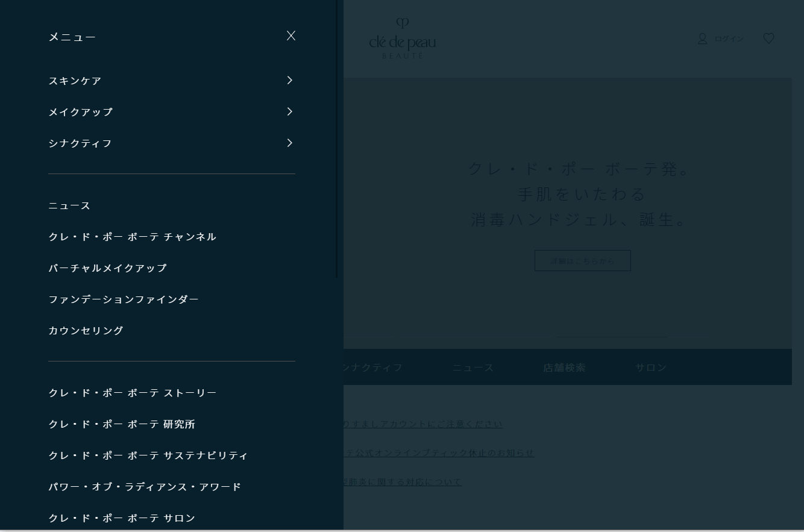This screenshot has width=804, height=532.
Task: Open メイクアップ menu item
Action: tap(81, 112)
